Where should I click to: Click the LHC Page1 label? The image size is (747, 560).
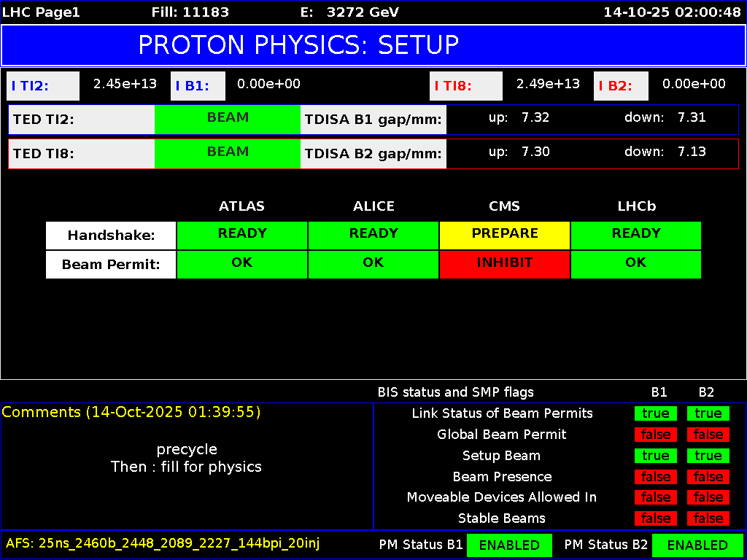(x=40, y=12)
